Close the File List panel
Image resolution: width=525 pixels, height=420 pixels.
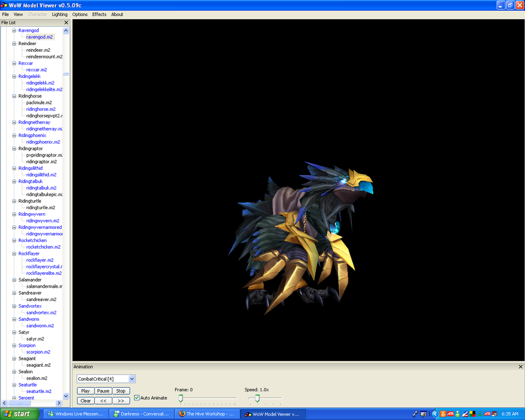click(x=66, y=23)
